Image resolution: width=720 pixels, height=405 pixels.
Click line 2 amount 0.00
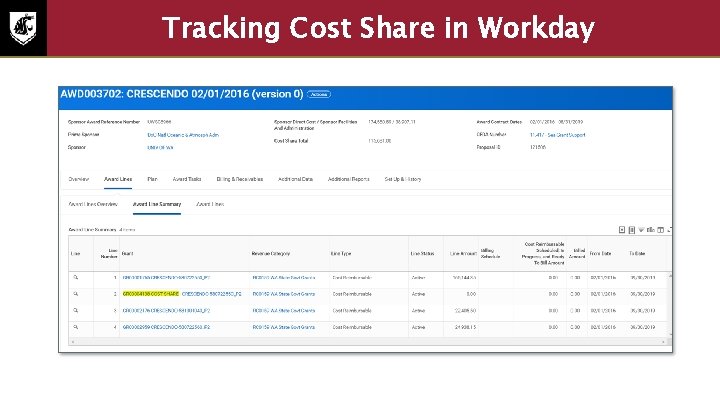click(471, 294)
